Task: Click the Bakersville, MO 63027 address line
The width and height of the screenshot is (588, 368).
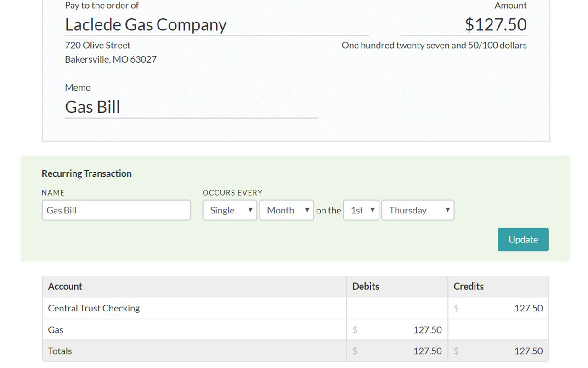Action: (x=111, y=59)
